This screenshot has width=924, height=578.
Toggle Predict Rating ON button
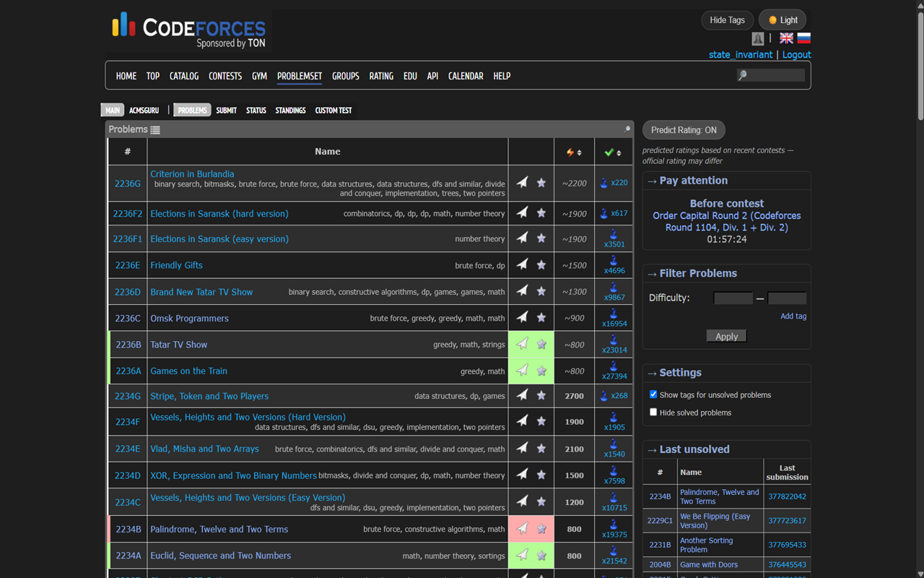(x=684, y=130)
